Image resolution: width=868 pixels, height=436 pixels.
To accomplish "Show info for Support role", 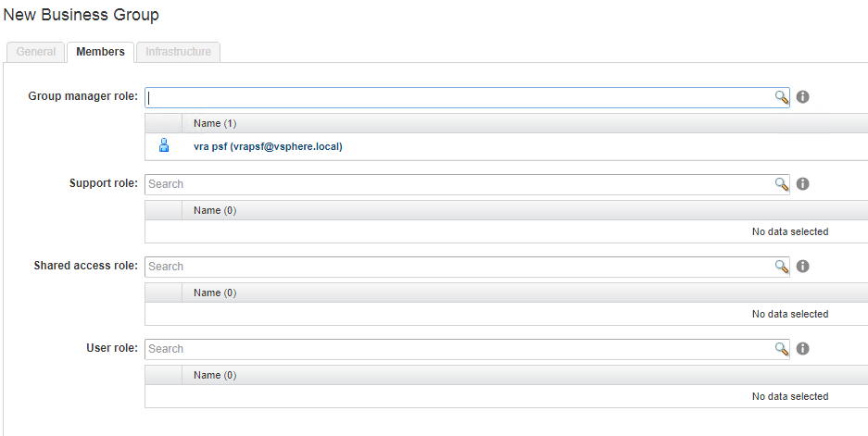I will 803,184.
